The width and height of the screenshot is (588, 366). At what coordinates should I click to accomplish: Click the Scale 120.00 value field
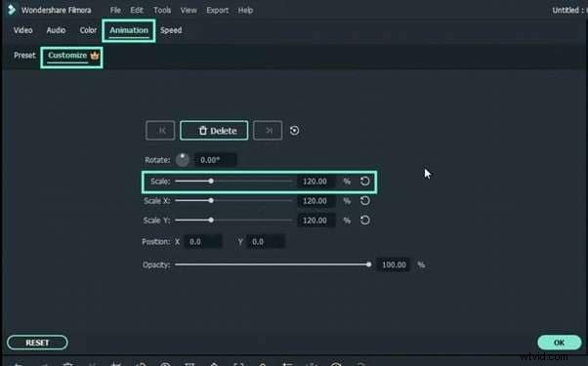(x=316, y=182)
